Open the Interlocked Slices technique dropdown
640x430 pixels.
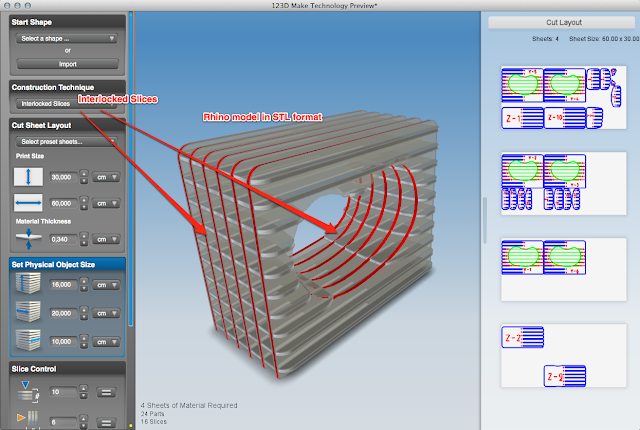coord(67,104)
